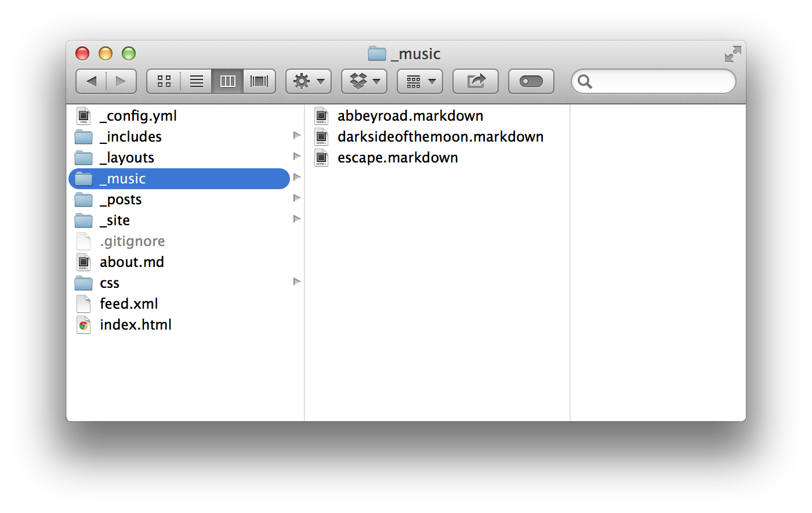Switch to list view
This screenshot has width=812, height=513.
195,81
